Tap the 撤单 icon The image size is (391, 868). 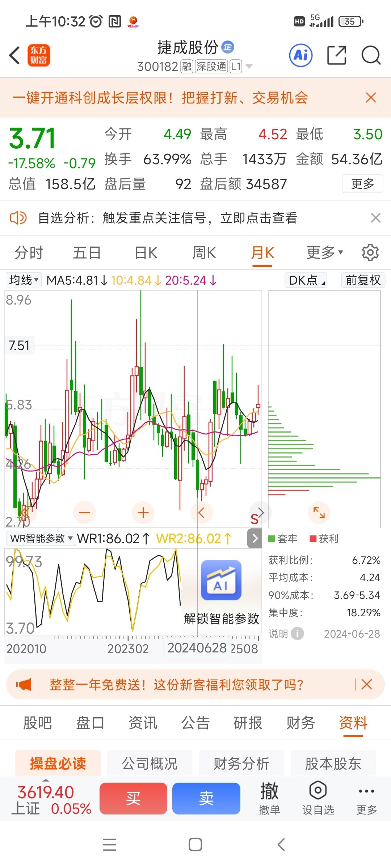point(269,798)
